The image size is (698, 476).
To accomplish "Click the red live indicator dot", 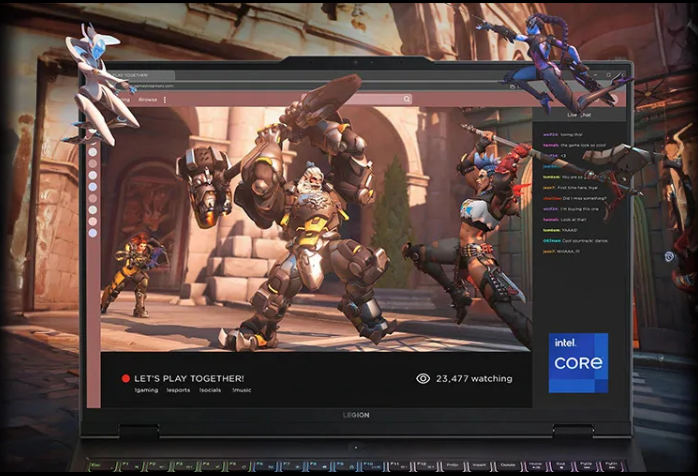I will [126, 378].
